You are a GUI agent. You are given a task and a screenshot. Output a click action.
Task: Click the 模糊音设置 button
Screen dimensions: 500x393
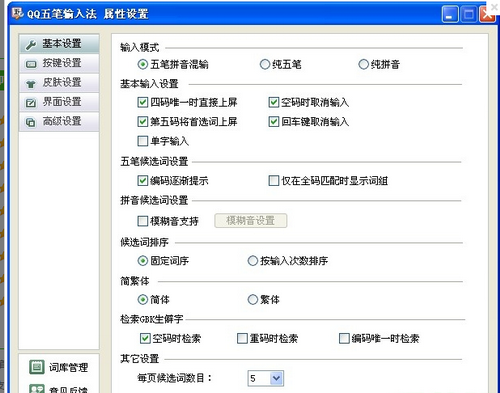click(251, 221)
